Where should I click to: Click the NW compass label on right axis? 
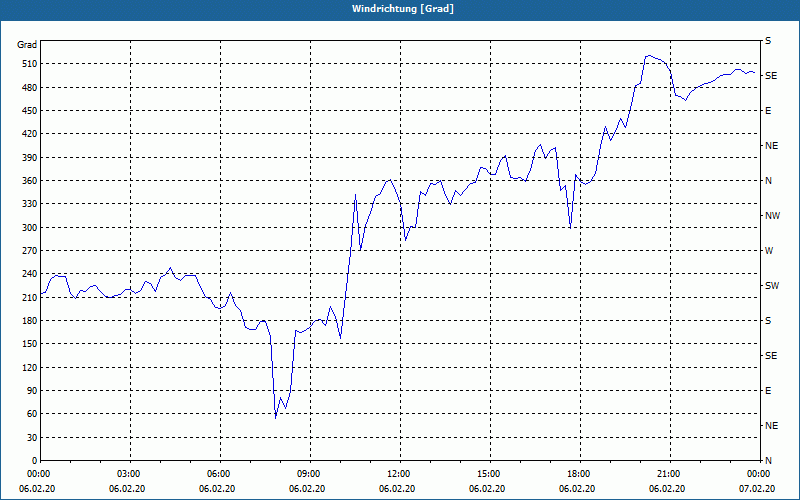(772, 216)
